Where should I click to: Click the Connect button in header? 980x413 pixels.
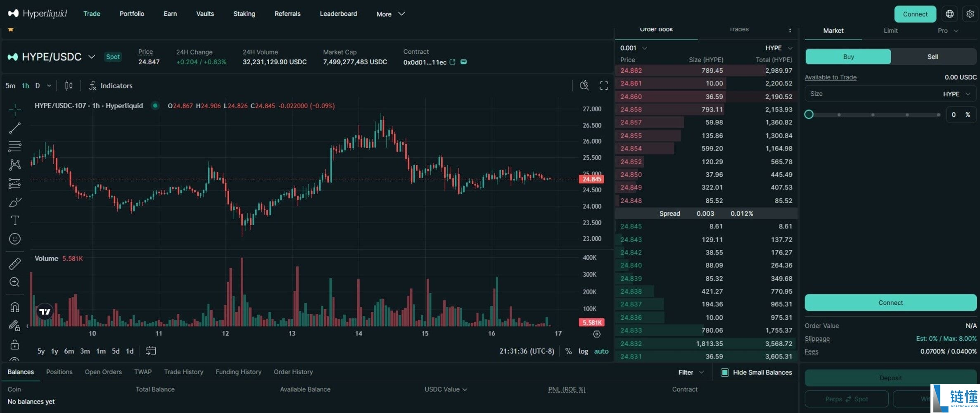coord(915,14)
